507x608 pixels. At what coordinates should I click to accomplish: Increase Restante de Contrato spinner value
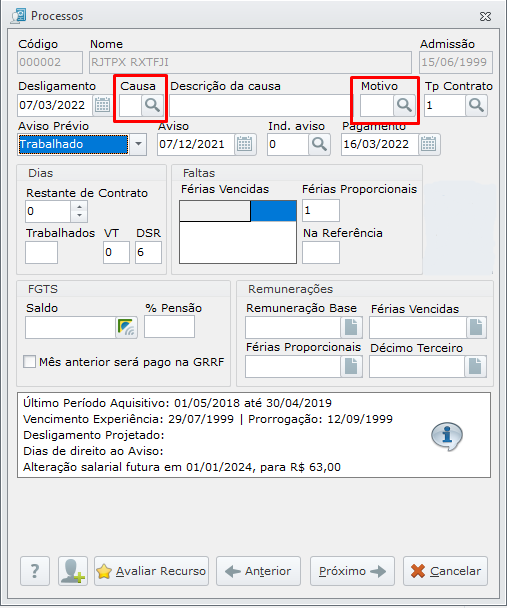[79, 207]
